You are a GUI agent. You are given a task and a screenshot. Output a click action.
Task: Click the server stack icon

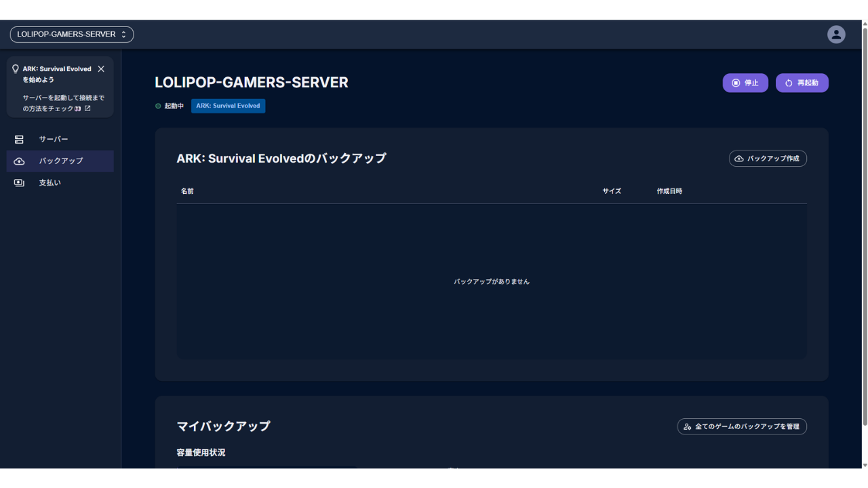[19, 139]
